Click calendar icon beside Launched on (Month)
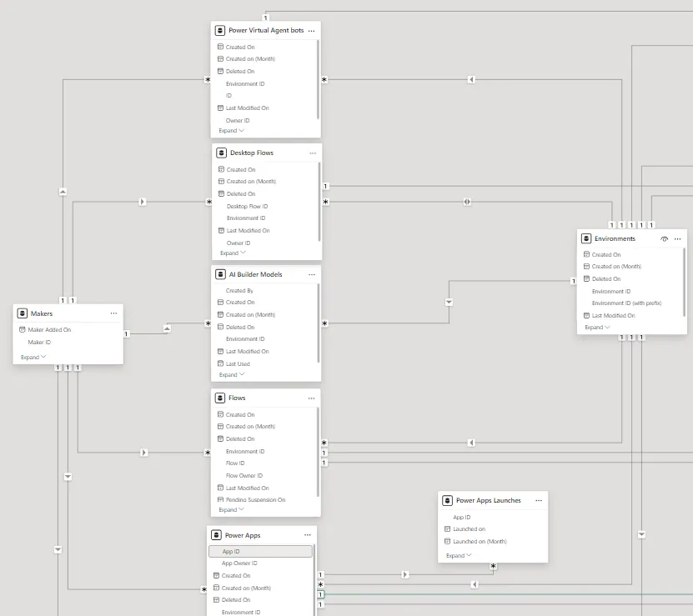This screenshot has height=616, width=693. 447,541
